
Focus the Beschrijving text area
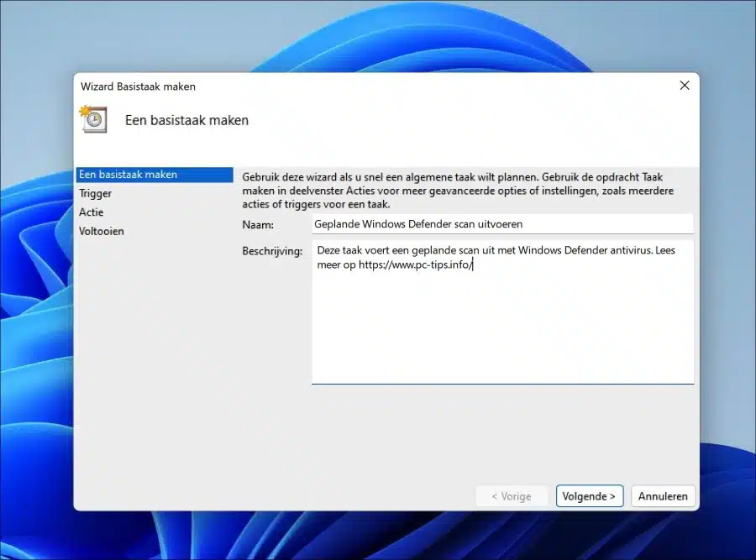tap(502, 311)
